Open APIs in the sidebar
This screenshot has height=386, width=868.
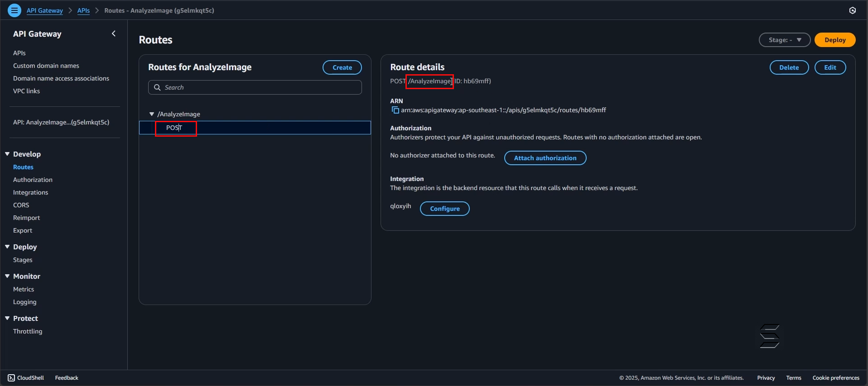(19, 53)
